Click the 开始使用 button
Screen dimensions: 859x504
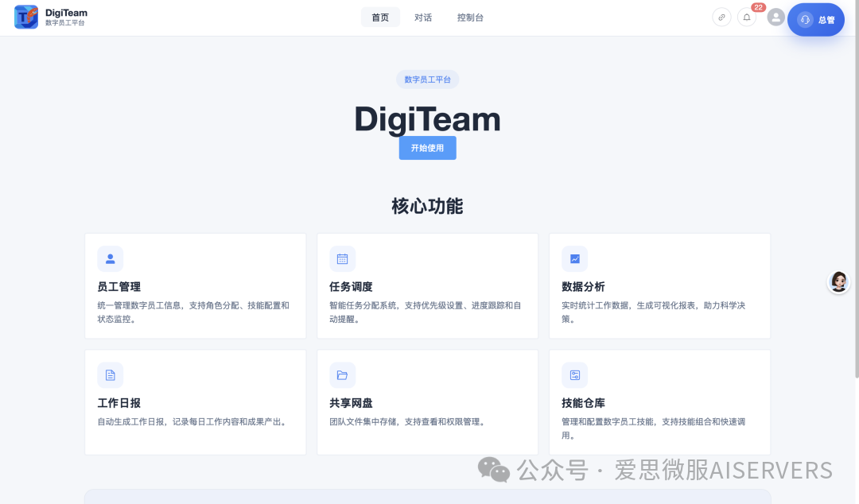(427, 148)
